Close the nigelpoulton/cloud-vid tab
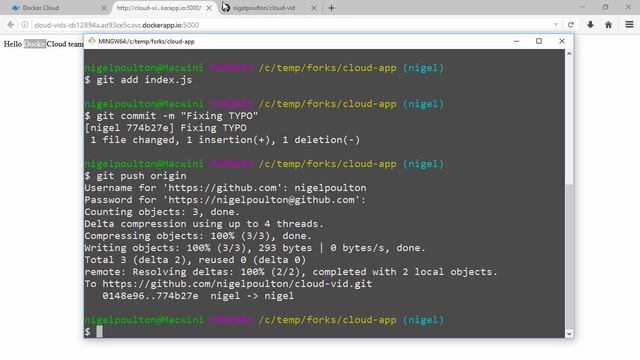 314,8
